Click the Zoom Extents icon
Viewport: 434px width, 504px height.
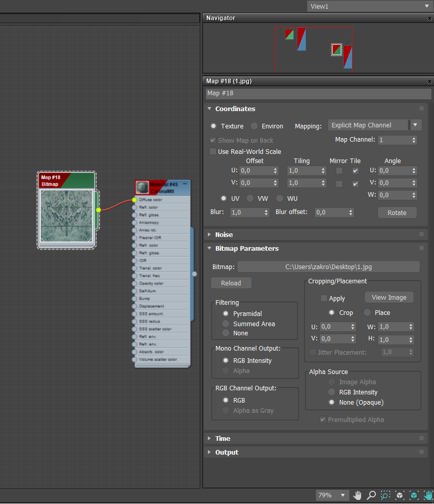(400, 495)
